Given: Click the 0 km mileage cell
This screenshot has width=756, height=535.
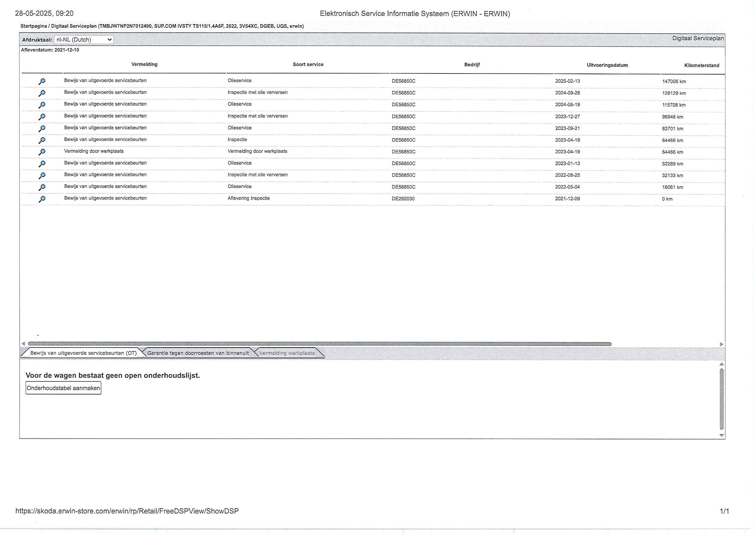Looking at the screenshot, I should (x=667, y=199).
